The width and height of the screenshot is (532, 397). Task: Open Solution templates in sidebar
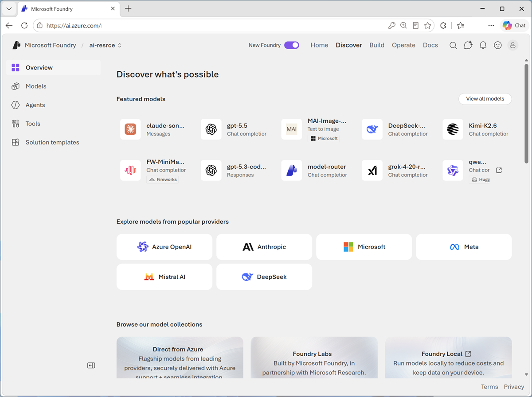coord(53,142)
